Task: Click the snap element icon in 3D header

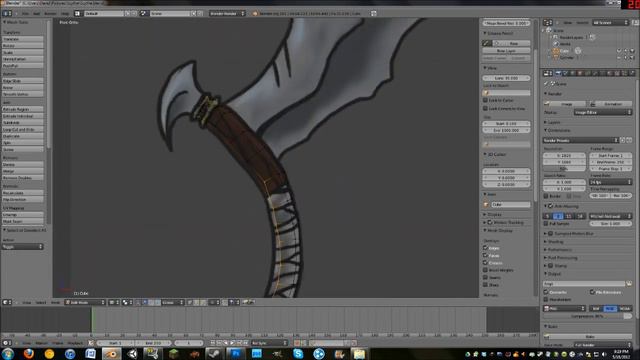Action: point(234,302)
